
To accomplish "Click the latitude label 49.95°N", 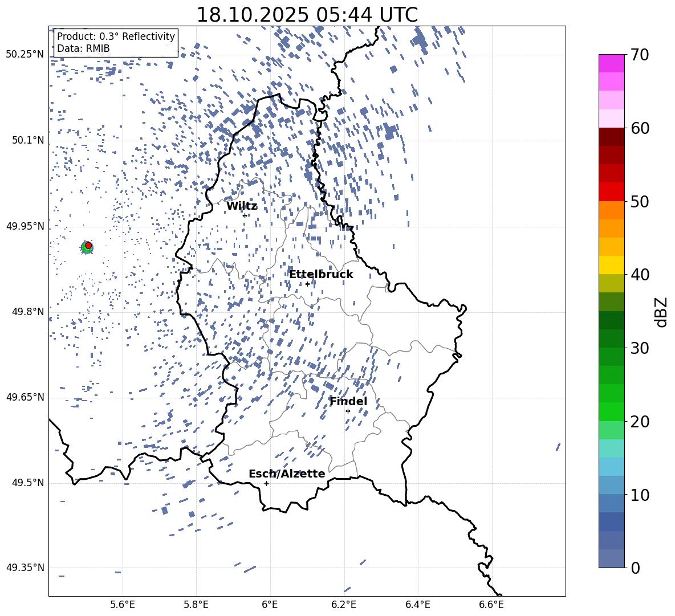I will coord(25,226).
